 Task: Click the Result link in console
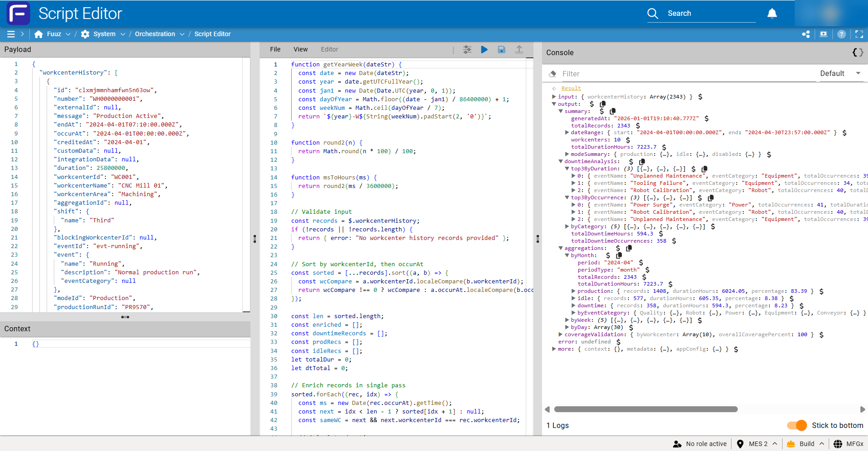(x=571, y=89)
